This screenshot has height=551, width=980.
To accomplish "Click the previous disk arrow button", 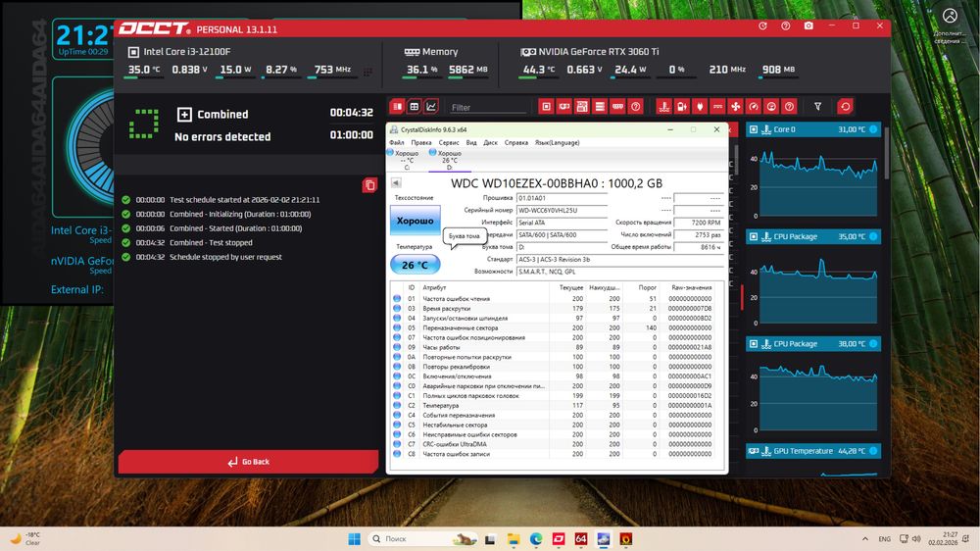I will pyautogui.click(x=396, y=183).
